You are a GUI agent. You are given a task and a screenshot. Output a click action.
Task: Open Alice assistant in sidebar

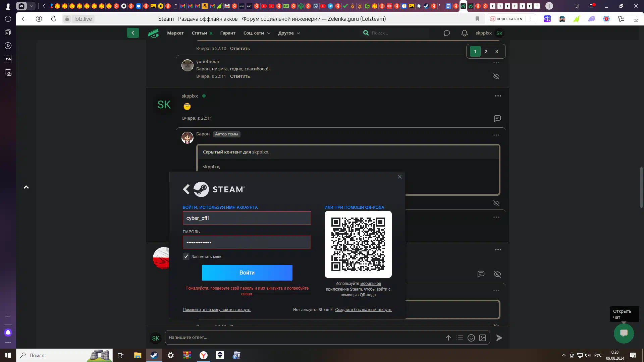click(x=8, y=333)
